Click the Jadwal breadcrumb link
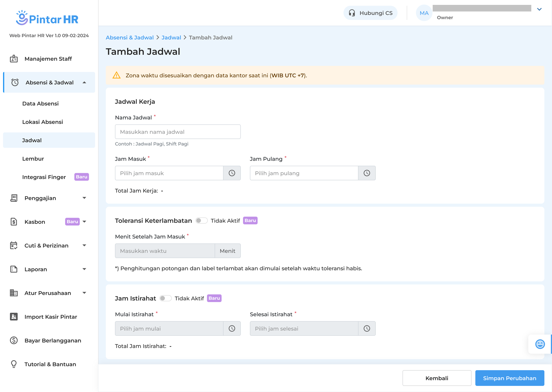This screenshot has height=392, width=552. click(171, 38)
